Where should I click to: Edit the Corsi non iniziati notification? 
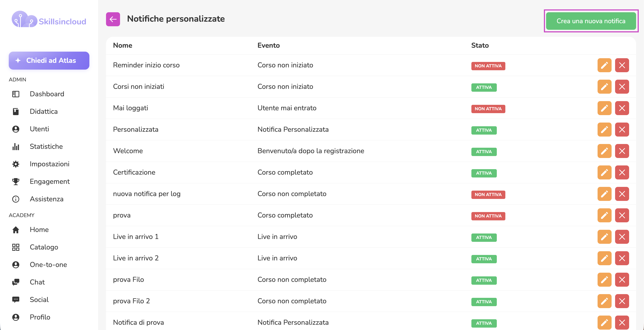coord(604,87)
